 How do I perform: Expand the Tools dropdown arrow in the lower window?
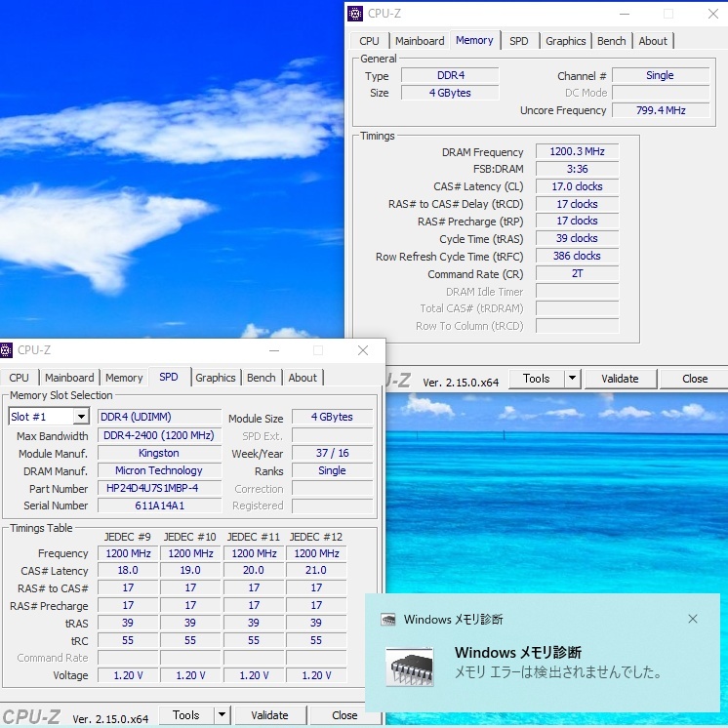(222, 715)
